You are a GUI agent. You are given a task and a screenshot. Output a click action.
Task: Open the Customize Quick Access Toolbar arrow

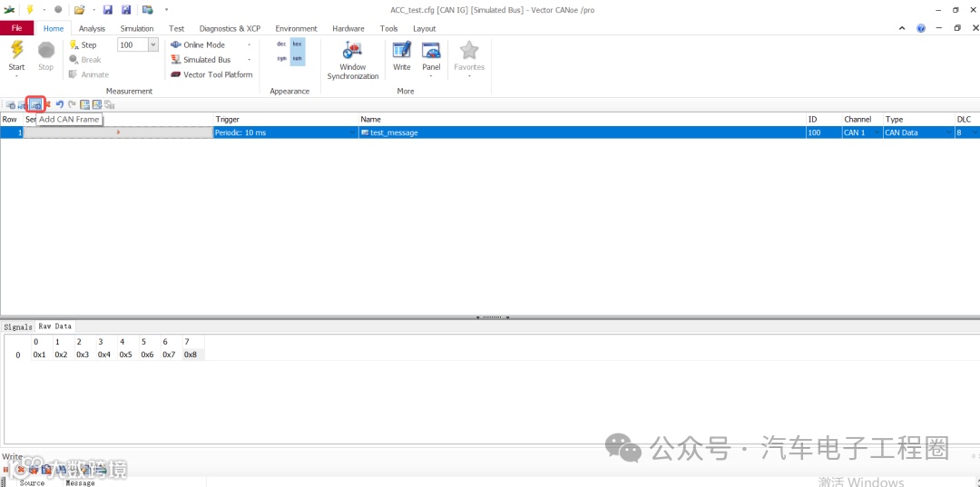click(x=166, y=9)
